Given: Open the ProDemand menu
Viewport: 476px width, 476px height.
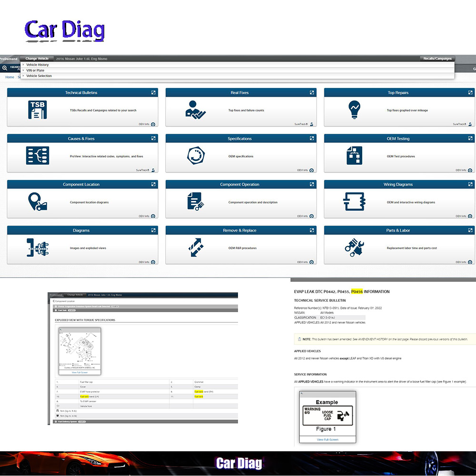Looking at the screenshot, I should pyautogui.click(x=7, y=58).
